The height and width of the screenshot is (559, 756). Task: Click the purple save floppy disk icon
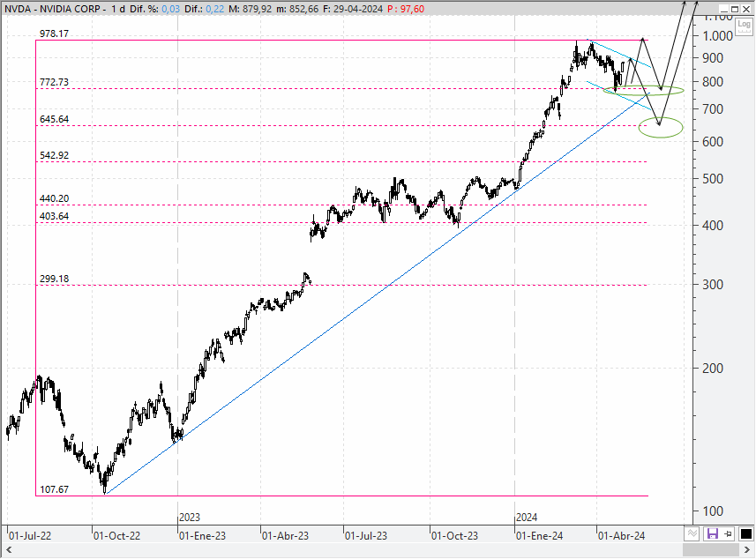point(712,533)
